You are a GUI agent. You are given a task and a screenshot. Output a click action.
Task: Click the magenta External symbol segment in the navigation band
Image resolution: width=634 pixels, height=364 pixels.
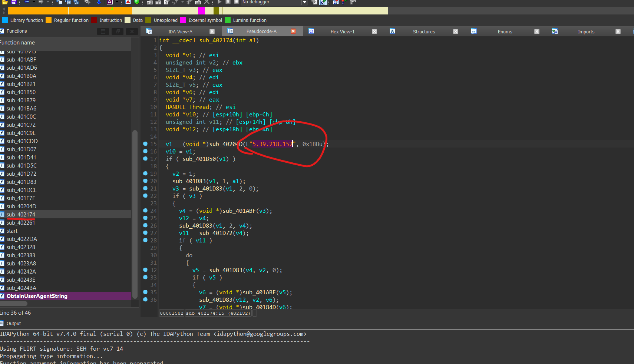pyautogui.click(x=201, y=11)
